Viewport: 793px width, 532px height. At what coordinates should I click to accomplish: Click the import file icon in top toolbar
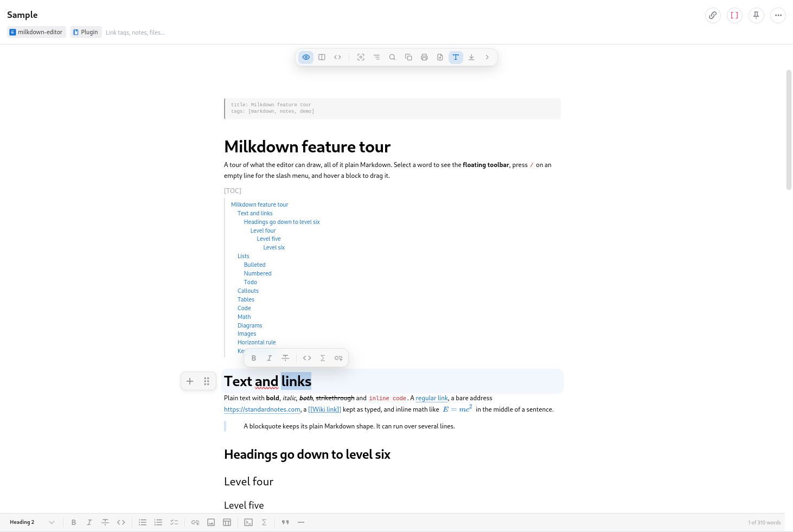[x=440, y=57]
